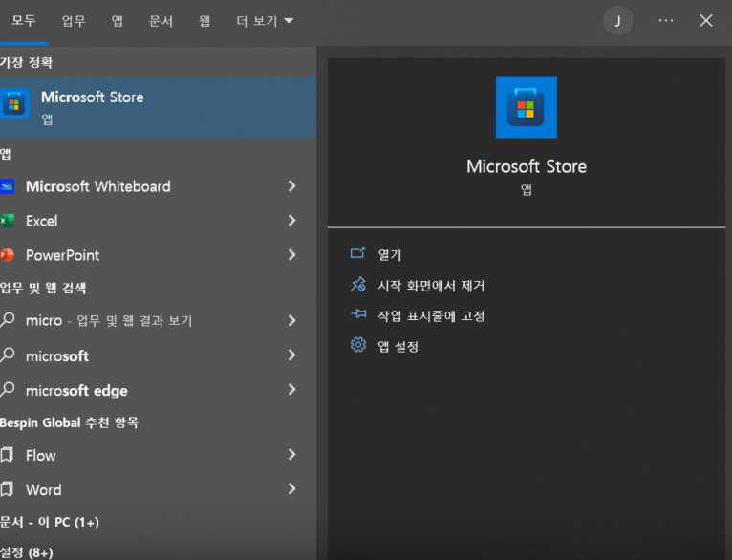Click the large Microsoft Store tile in preview pane
The width and height of the screenshot is (732, 560).
[527, 107]
